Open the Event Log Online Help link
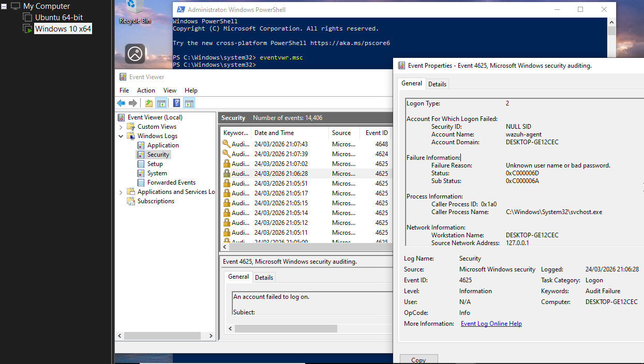The image size is (644, 364). click(490, 323)
